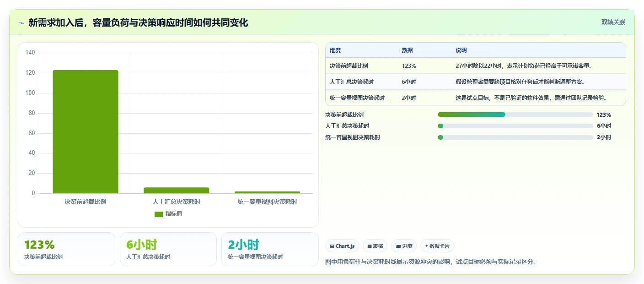Click the x-axis label 人工汇总决策耗时
Image resolution: width=644 pixels, height=284 pixels.
tap(177, 202)
